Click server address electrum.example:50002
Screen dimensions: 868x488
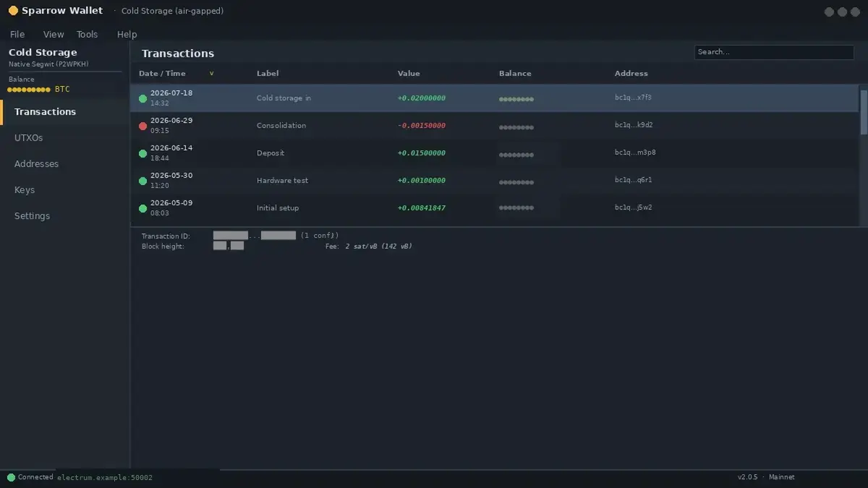click(x=105, y=478)
